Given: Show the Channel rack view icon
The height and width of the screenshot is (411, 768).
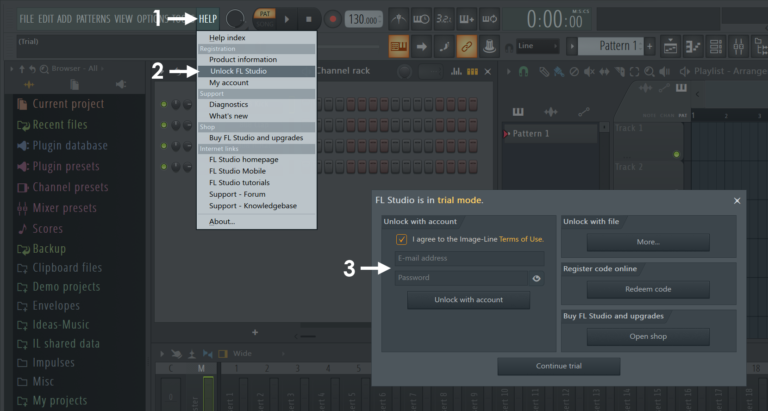Looking at the screenshot, I should [x=716, y=47].
